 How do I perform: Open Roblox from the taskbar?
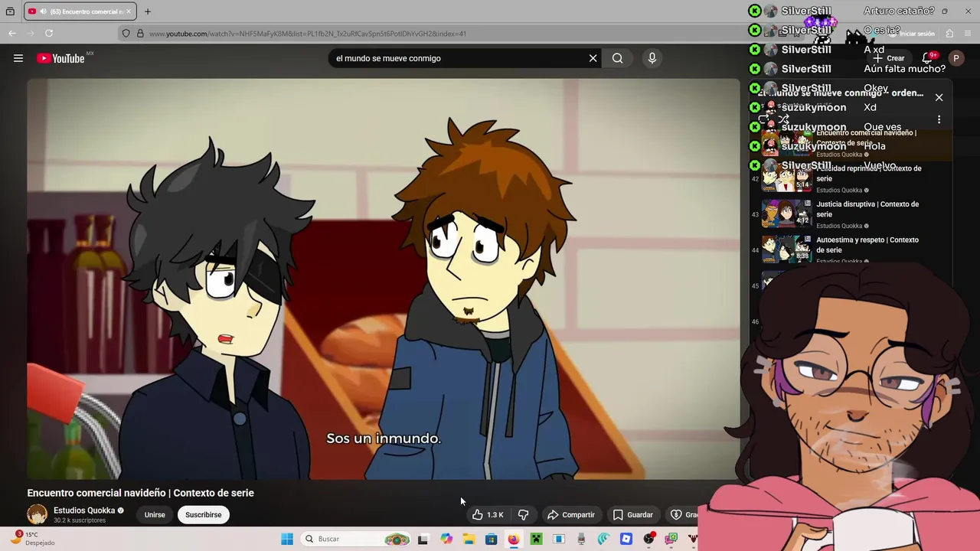point(626,539)
